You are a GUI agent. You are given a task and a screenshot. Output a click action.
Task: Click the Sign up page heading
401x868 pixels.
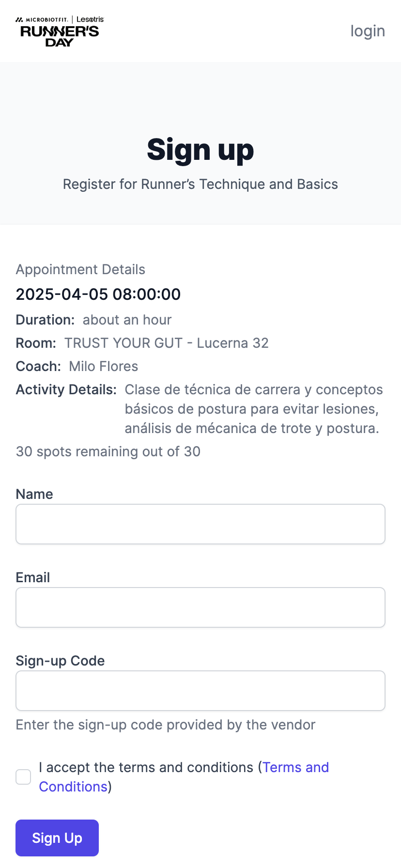pos(200,150)
